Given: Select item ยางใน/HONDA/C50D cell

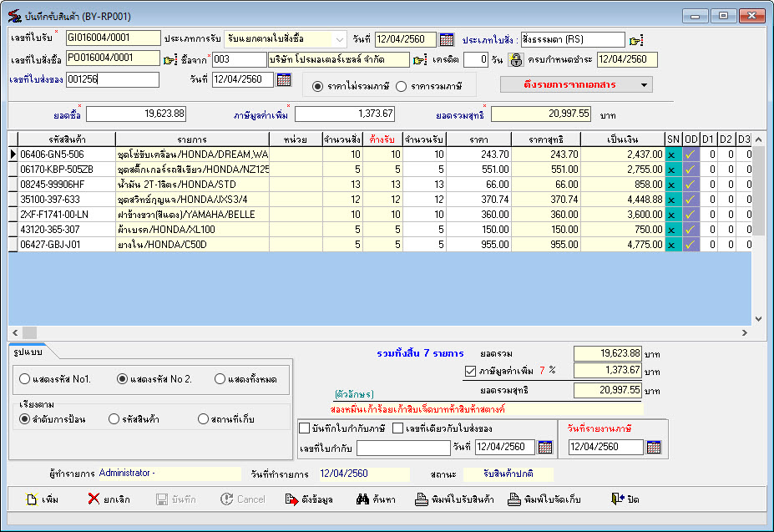Looking at the screenshot, I should (x=192, y=245).
